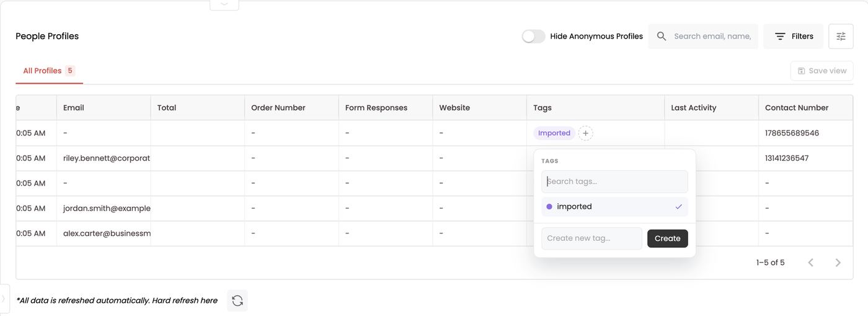Click the hard refresh icon

pyautogui.click(x=237, y=301)
